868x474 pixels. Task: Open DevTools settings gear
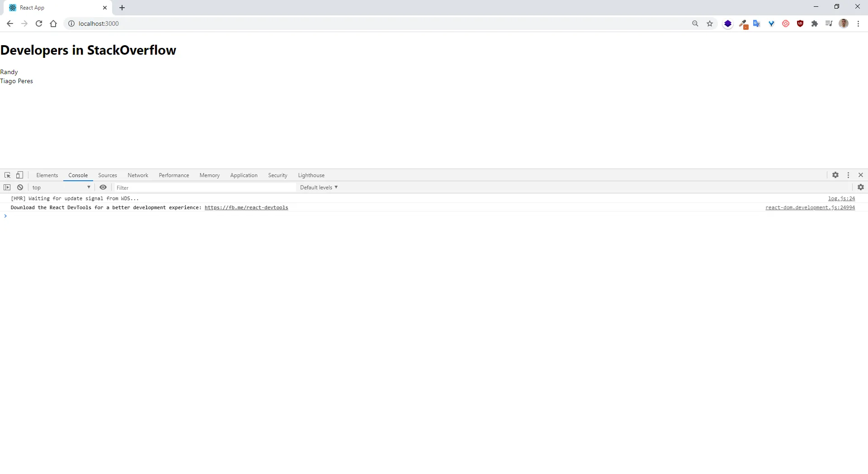tap(835, 175)
